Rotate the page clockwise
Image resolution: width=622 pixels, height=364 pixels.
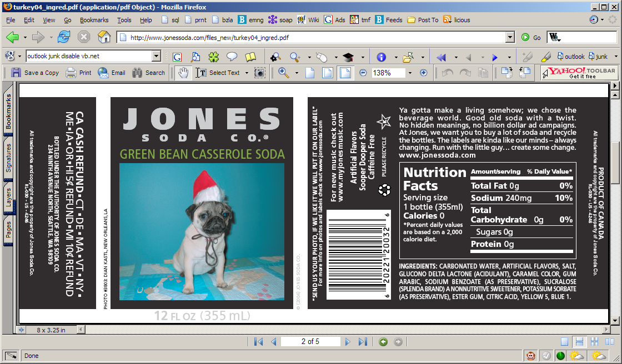click(507, 73)
